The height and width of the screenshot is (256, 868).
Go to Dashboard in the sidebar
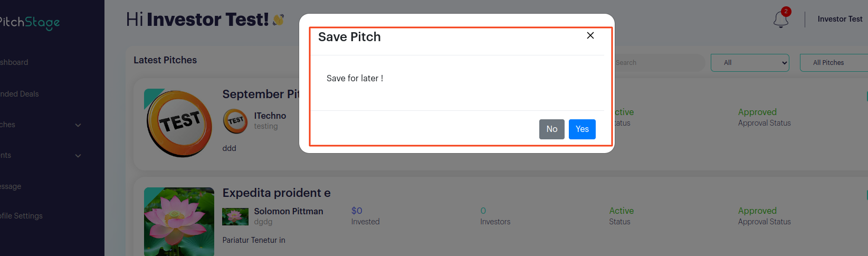(x=14, y=62)
